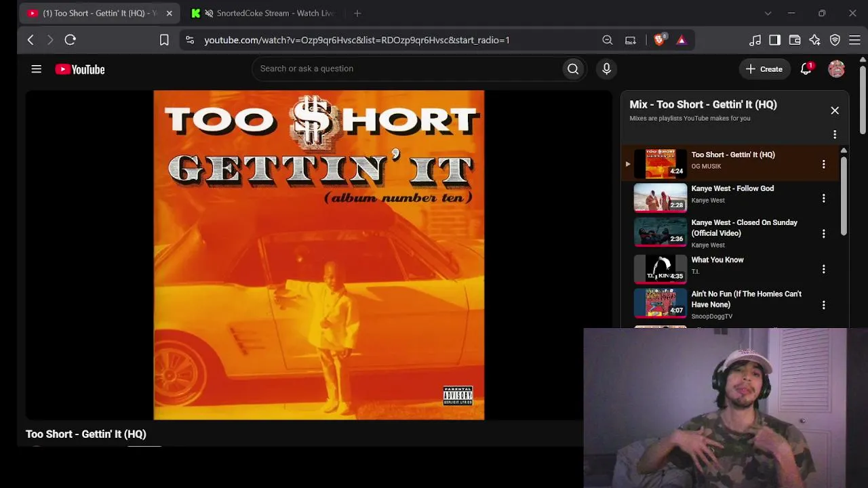The image size is (868, 488).
Task: Open options for Too Short - Gettin' It playlist item
Action: tap(824, 164)
